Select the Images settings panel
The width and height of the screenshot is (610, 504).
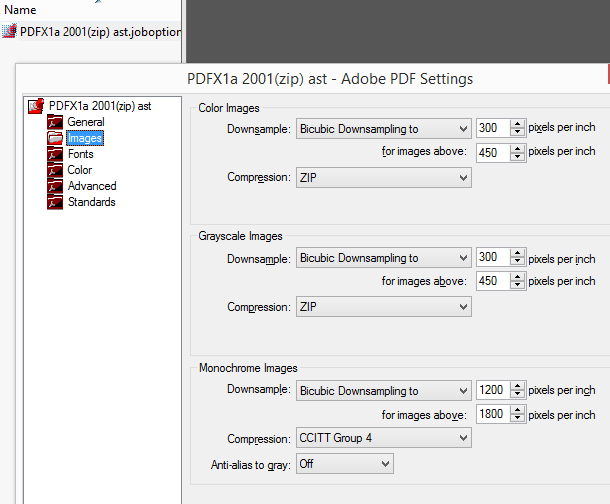click(85, 138)
